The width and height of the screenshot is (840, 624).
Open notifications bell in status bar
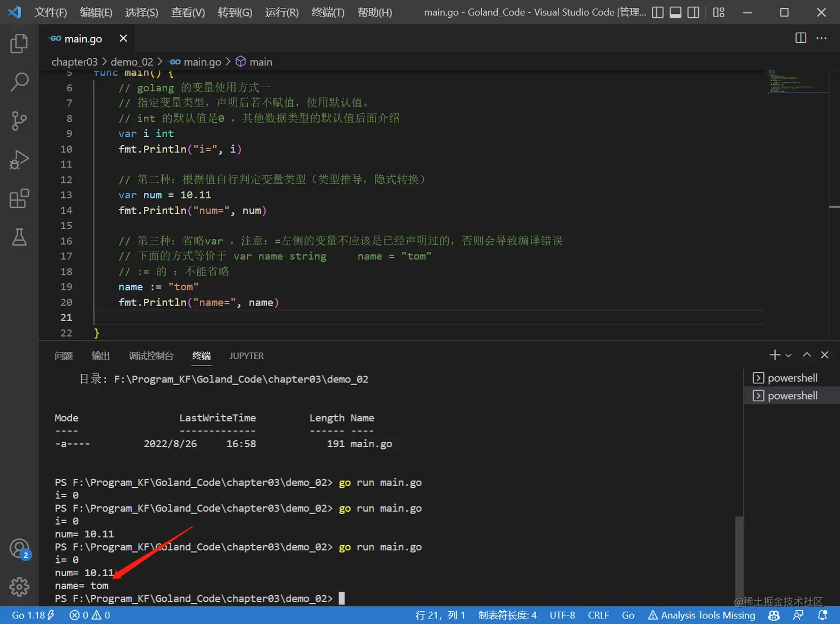[x=823, y=615]
